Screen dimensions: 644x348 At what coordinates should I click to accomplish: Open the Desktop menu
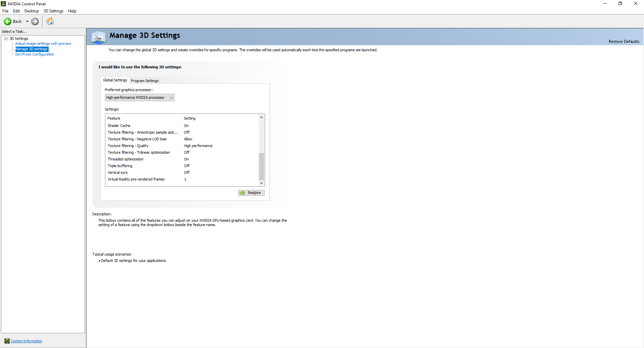click(32, 11)
